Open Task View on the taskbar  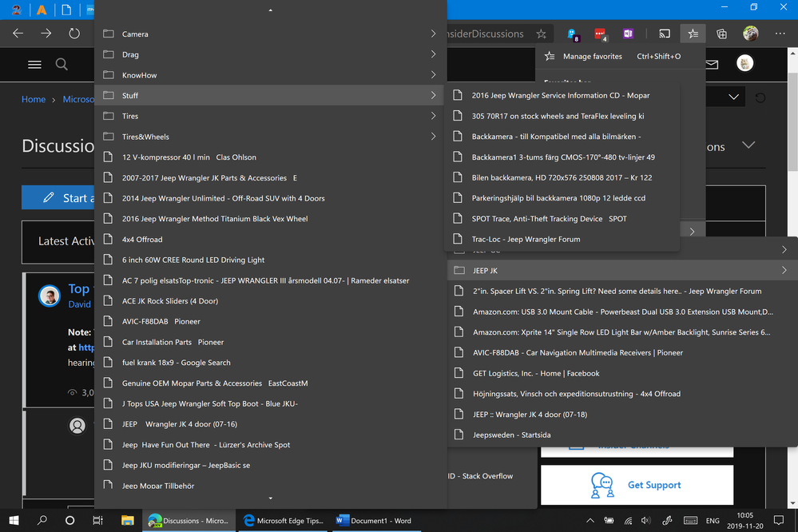97,520
